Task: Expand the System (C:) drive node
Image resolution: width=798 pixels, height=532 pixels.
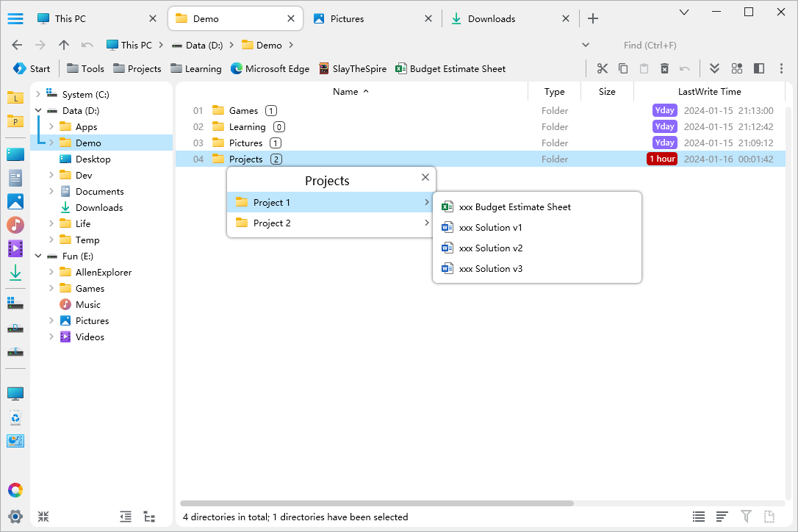Action: pyautogui.click(x=38, y=94)
